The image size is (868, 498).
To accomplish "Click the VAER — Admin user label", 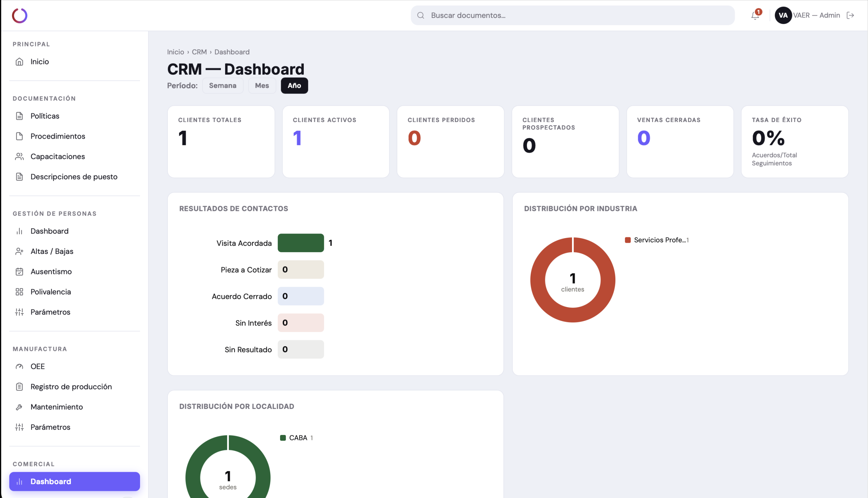I will pyautogui.click(x=817, y=15).
